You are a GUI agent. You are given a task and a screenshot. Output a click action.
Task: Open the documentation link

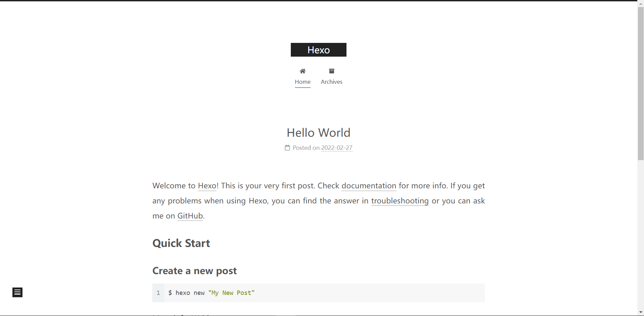pos(369,186)
